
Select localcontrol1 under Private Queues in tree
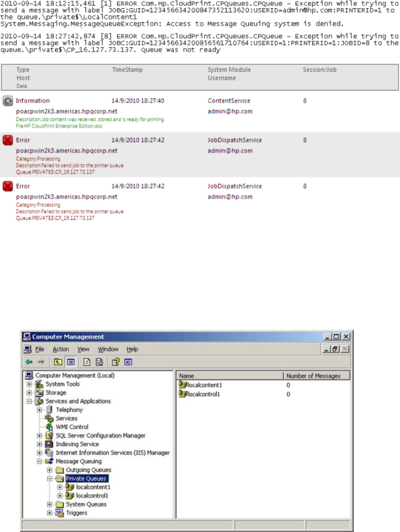point(92,496)
